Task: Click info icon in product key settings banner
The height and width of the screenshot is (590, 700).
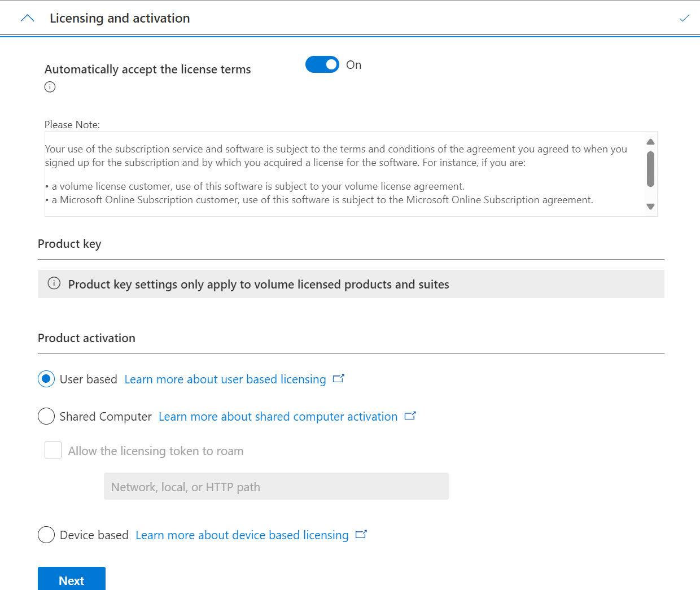Action: coord(54,283)
